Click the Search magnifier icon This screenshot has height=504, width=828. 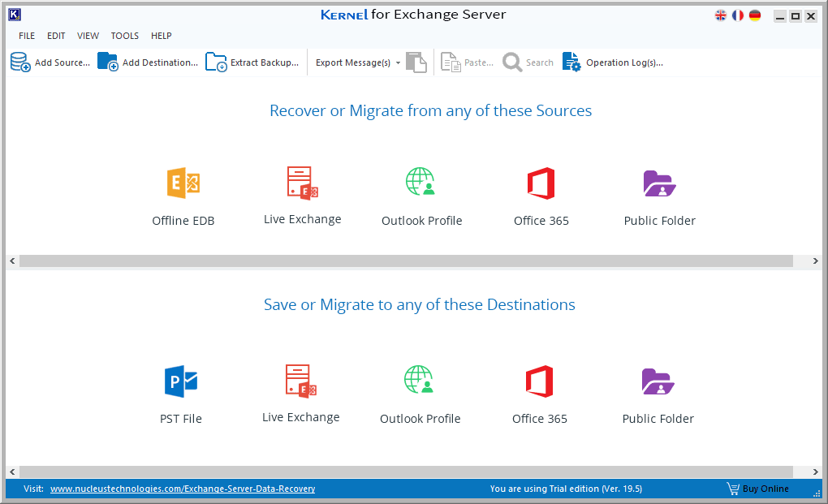tap(512, 62)
